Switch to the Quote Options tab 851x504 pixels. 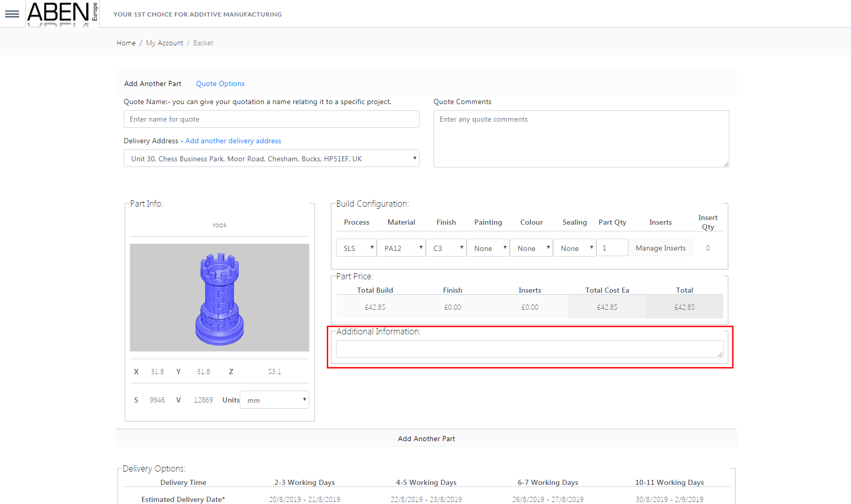coord(220,83)
